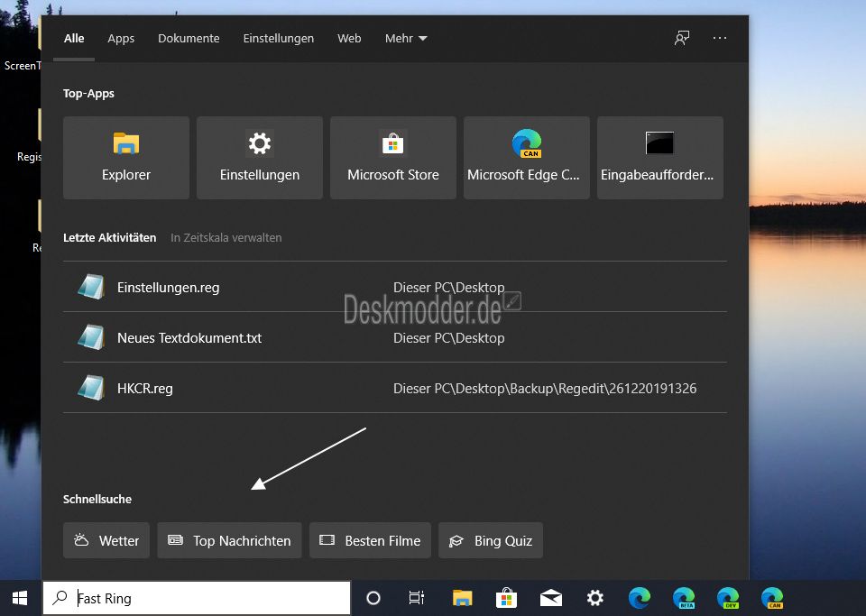Open the HKCR.reg recent activity name
Image resolution: width=866 pixels, height=616 pixels.
tap(145, 389)
